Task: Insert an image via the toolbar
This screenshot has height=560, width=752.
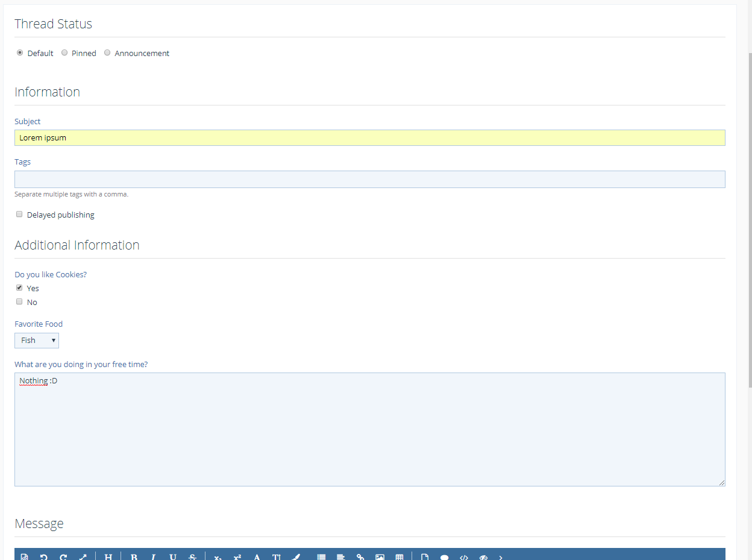Action: click(380, 557)
